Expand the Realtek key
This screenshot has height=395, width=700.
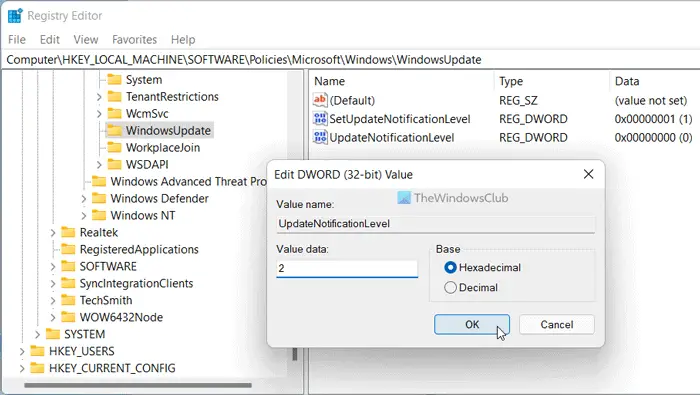(x=53, y=233)
